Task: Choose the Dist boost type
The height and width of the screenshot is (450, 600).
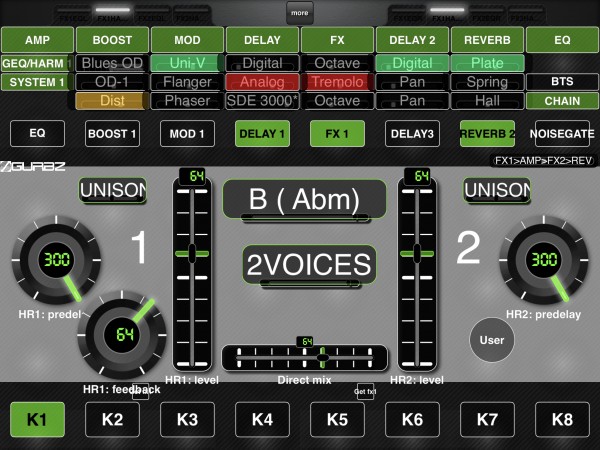Action: point(112,101)
